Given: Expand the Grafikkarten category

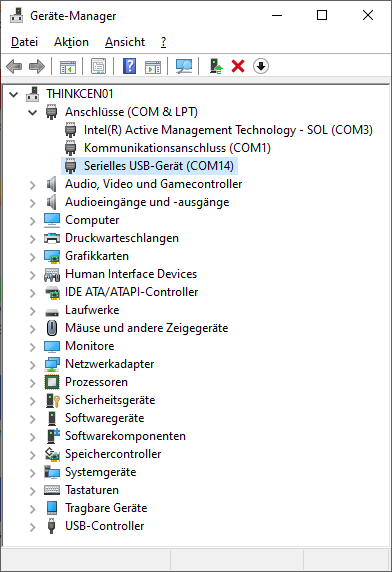Looking at the screenshot, I should point(33,256).
